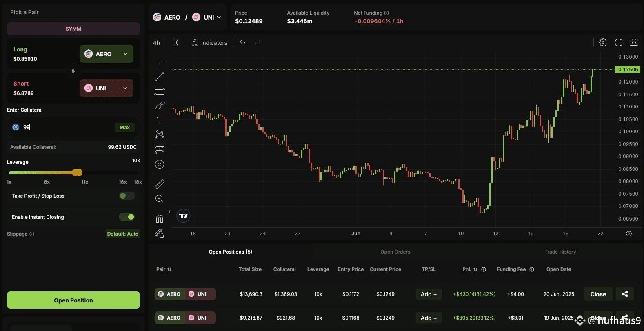Open the Short UNI asset dropdown

coord(106,88)
